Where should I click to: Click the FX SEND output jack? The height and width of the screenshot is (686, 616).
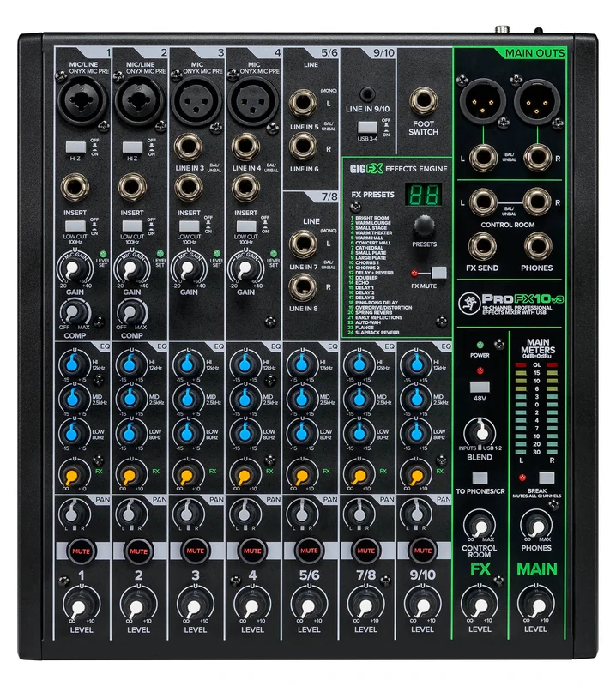(482, 247)
